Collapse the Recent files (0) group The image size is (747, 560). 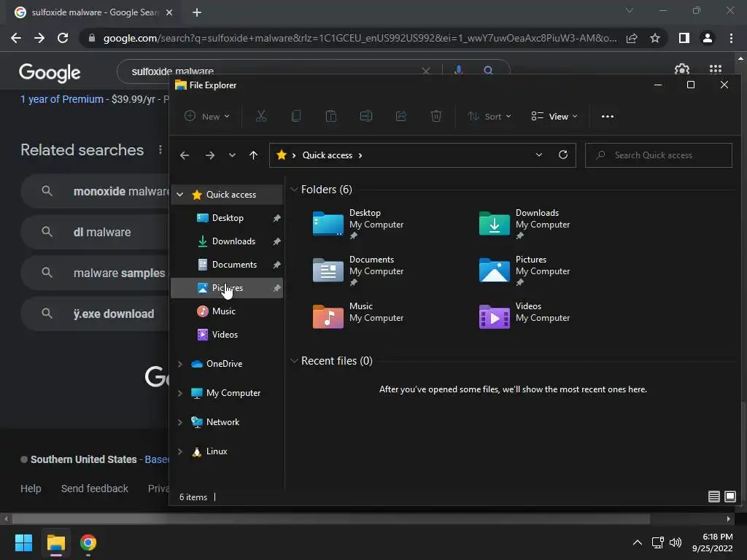(294, 361)
